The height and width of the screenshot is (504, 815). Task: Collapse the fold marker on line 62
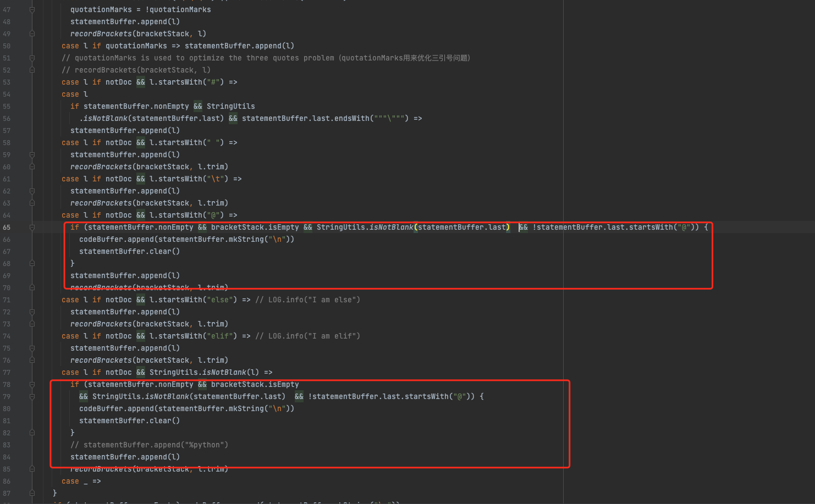pyautogui.click(x=32, y=191)
